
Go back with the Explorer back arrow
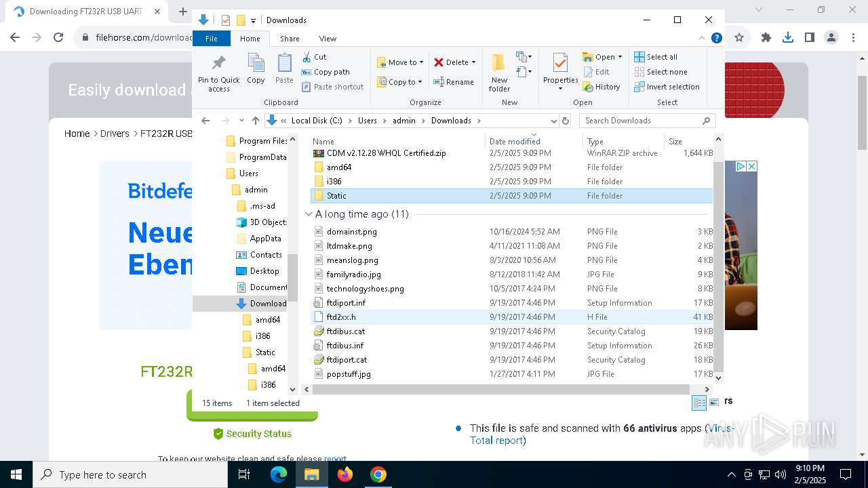pos(205,121)
